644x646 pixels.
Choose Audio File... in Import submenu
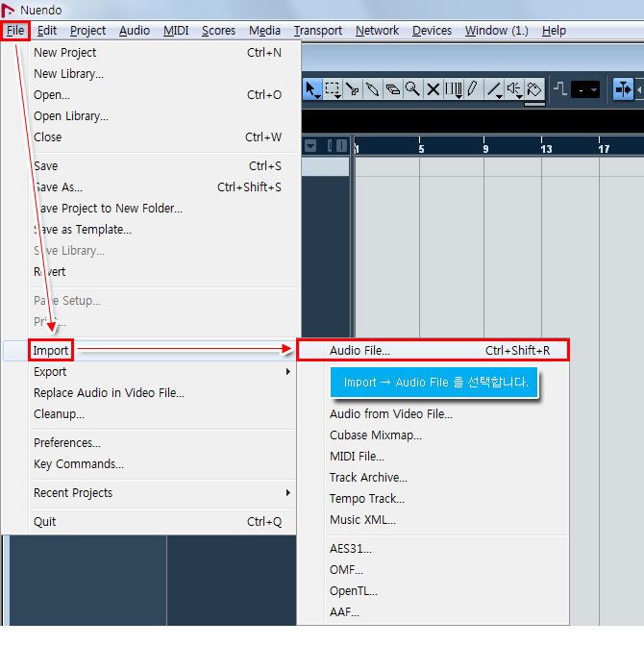433,351
